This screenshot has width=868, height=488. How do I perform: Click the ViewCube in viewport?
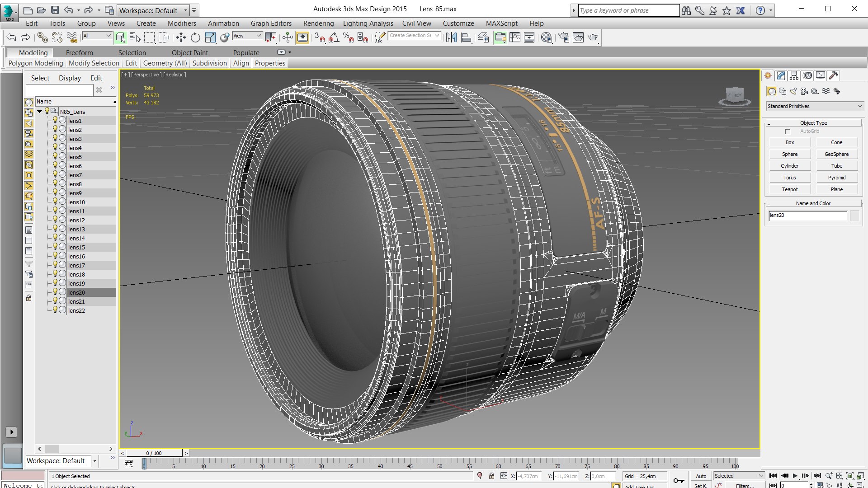click(x=735, y=96)
